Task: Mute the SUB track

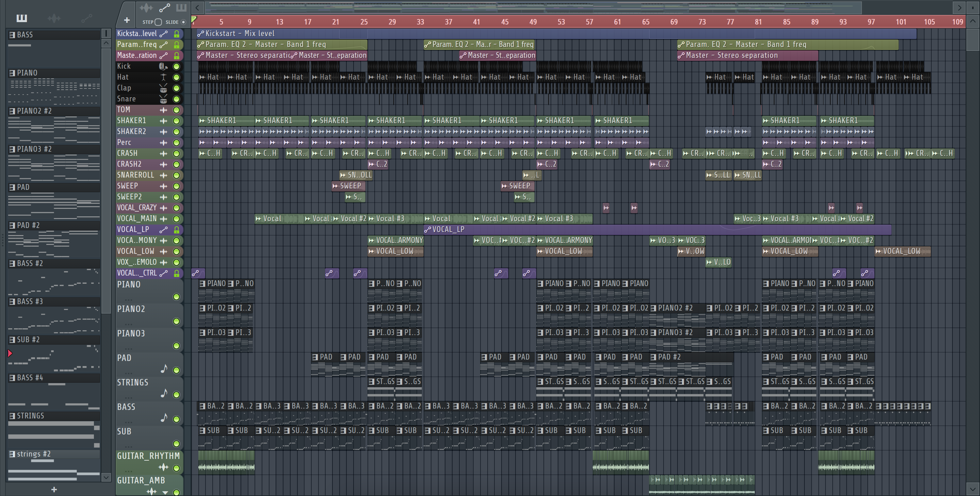Action: coord(176,444)
